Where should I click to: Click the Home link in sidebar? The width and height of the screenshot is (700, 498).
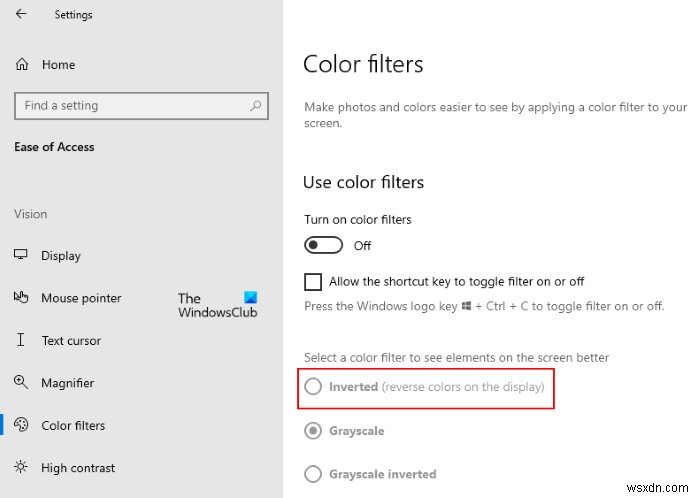[58, 64]
